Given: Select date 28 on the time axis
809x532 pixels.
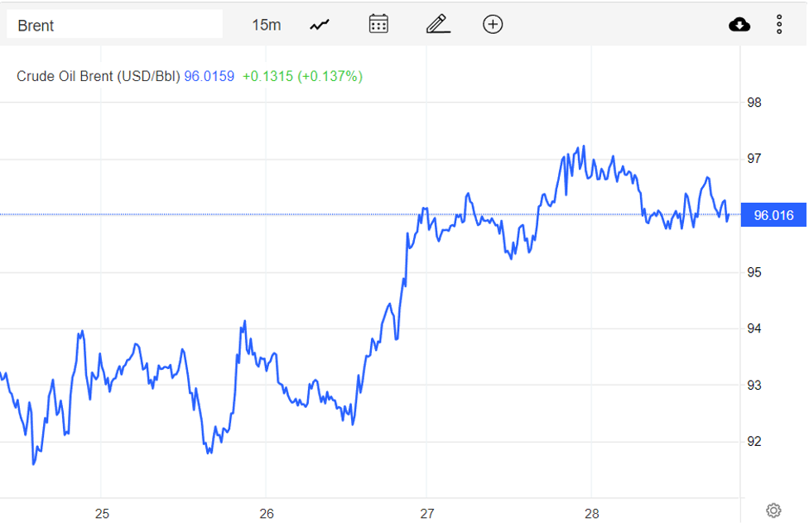Looking at the screenshot, I should (591, 513).
